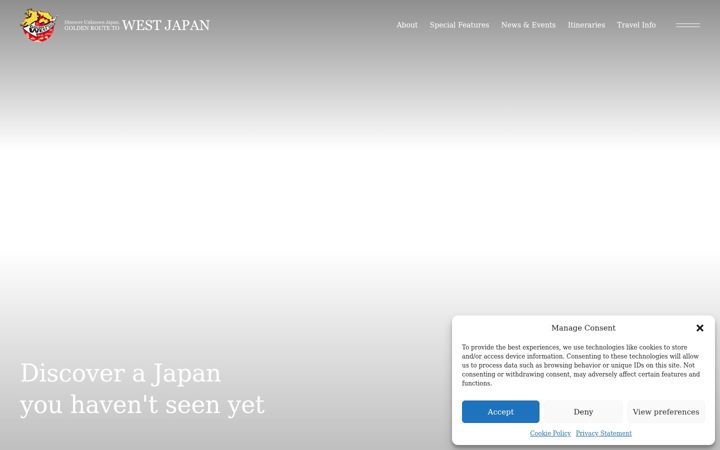This screenshot has height=450, width=720.
Task: Open the Special Features menu
Action: 459,25
